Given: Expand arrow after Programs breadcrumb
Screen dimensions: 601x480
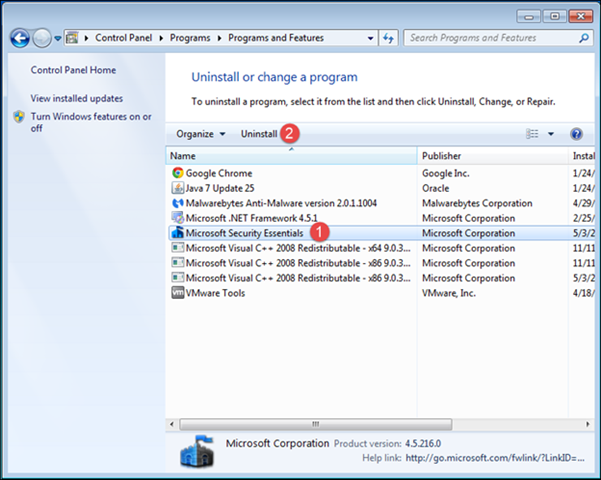Looking at the screenshot, I should point(219,38).
